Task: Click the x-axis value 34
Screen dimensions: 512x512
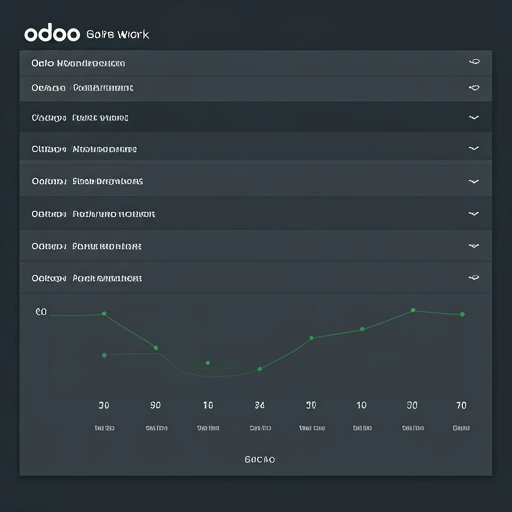Action: coord(259,405)
